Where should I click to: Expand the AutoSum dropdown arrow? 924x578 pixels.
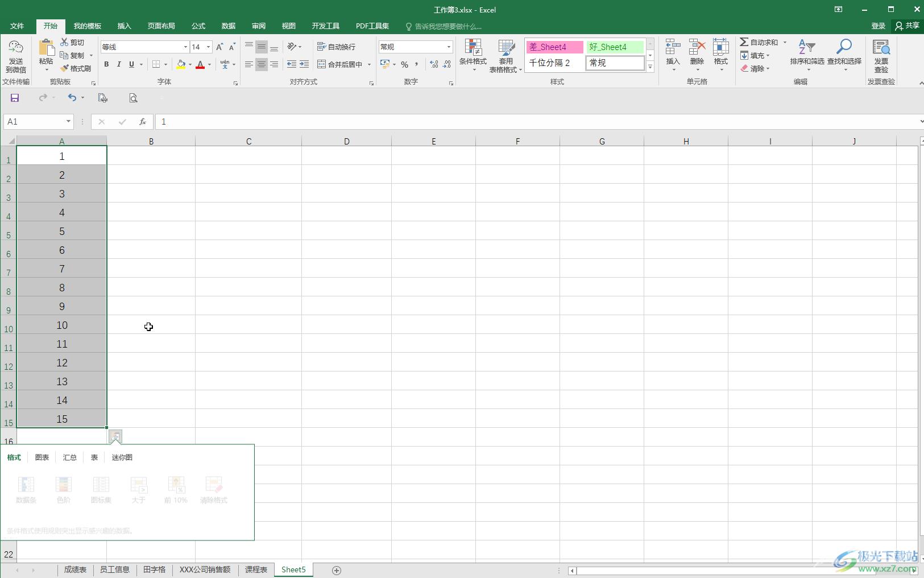(785, 42)
